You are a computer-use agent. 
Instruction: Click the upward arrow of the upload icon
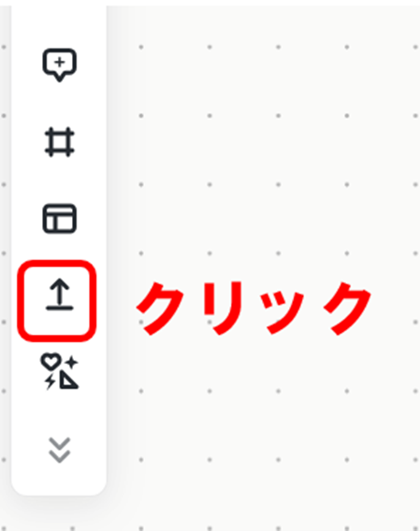pos(60,292)
